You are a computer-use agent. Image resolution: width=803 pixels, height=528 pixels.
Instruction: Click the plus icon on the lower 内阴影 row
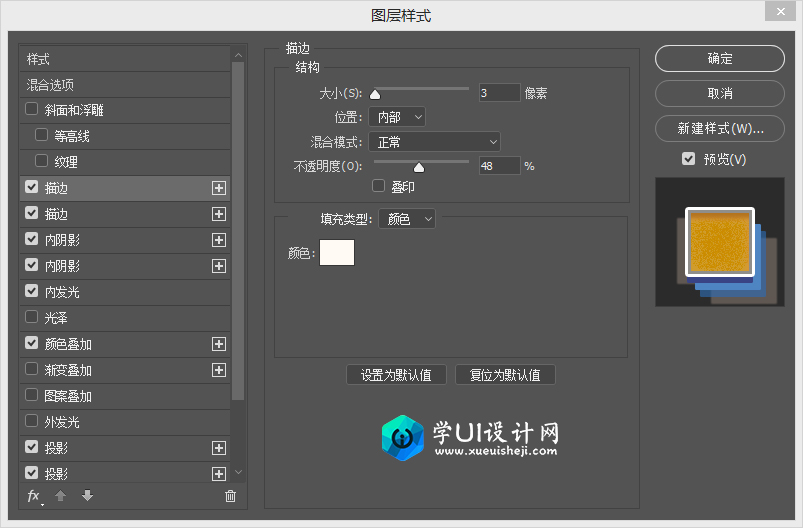coord(219,266)
